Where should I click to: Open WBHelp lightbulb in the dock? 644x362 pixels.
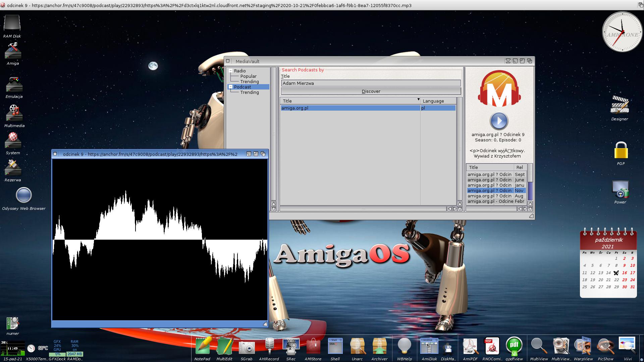tap(404, 346)
